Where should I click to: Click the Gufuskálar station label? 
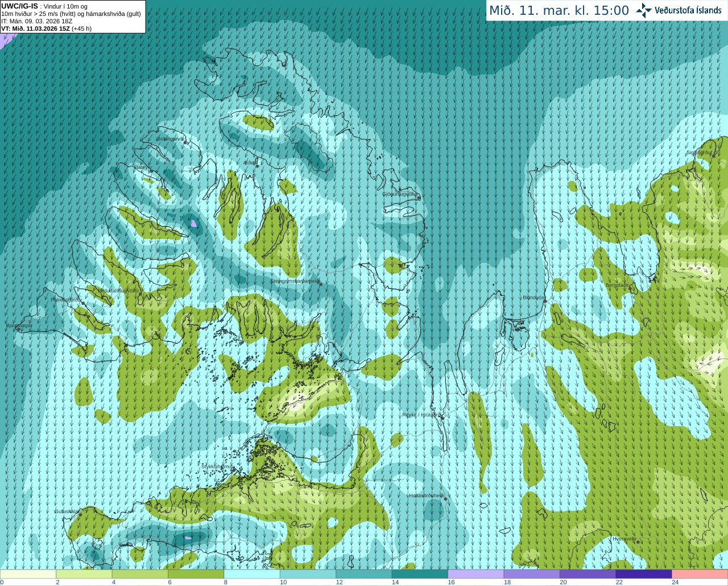[x=67, y=511]
